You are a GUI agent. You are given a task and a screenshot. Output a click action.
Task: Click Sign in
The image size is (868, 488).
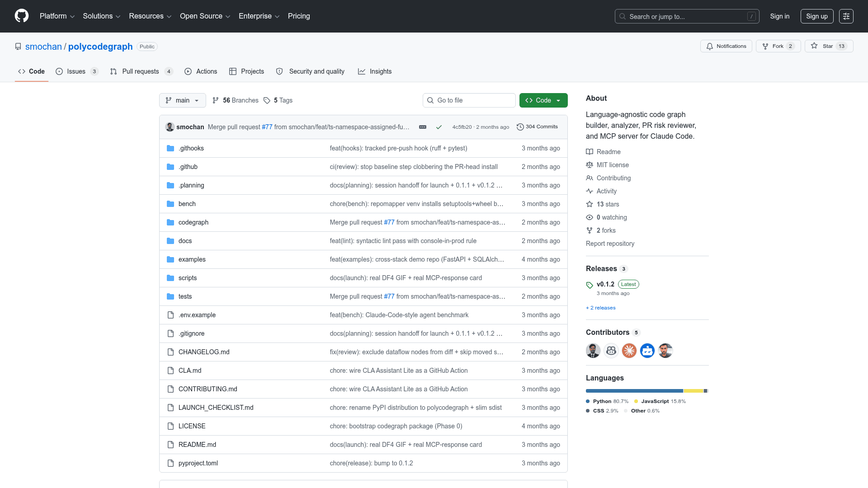[780, 16]
